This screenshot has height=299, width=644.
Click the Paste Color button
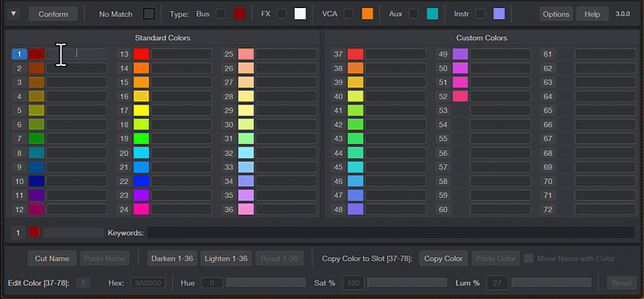[x=496, y=258]
